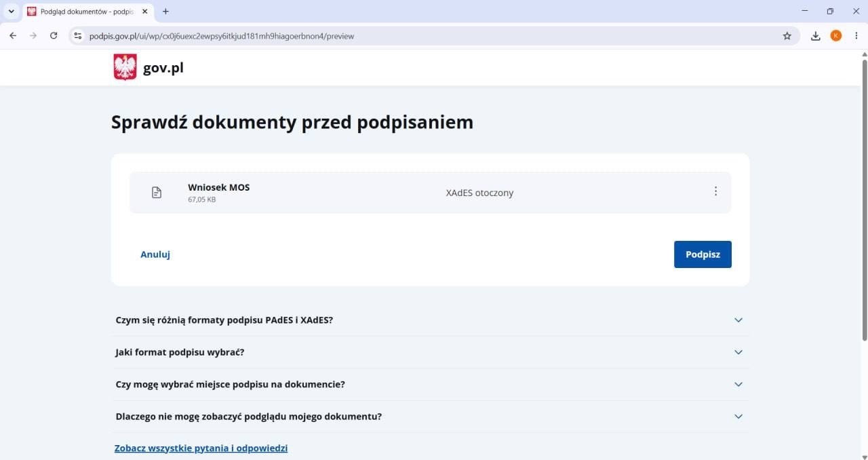Expand 'Dlaczego nie mogę zobaczyć podglądu' question
Viewport: 868px width, 460px height.
click(430, 416)
